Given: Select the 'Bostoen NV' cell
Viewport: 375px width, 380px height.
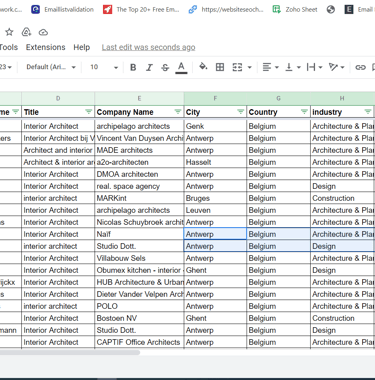Looking at the screenshot, I should pos(139,318).
